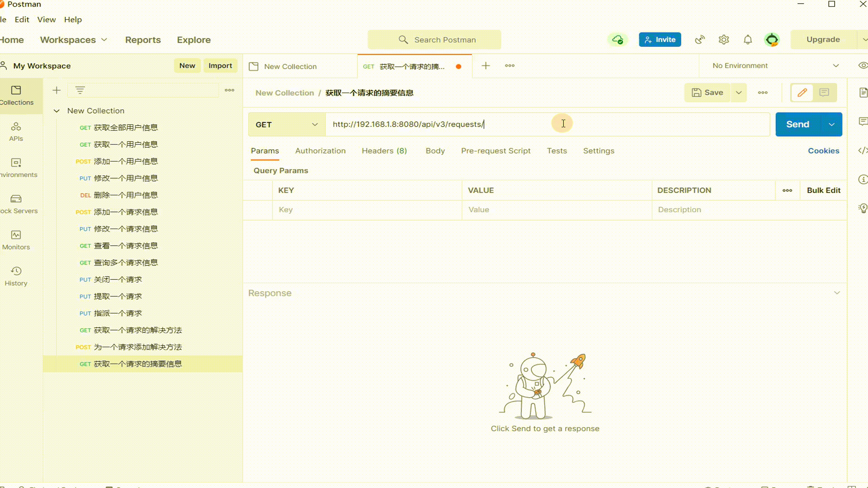The height and width of the screenshot is (488, 868).
Task: Click the Save button
Action: pyautogui.click(x=707, y=93)
